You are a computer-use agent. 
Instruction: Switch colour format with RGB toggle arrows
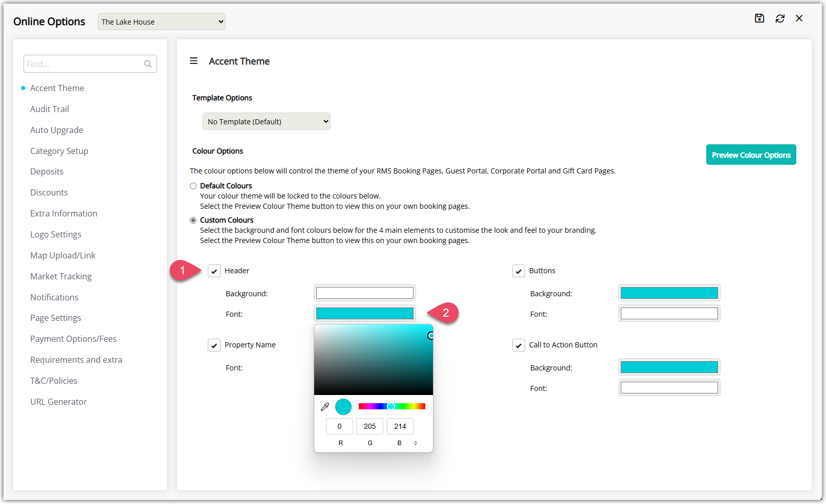[416, 443]
